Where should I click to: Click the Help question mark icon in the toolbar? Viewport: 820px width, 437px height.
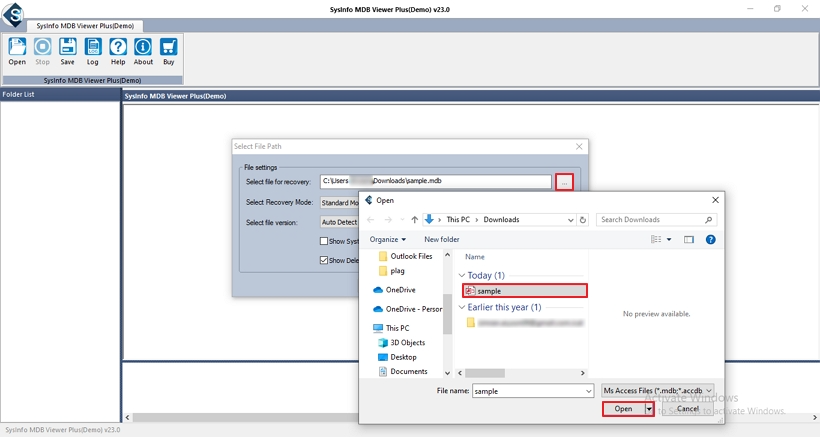[118, 47]
